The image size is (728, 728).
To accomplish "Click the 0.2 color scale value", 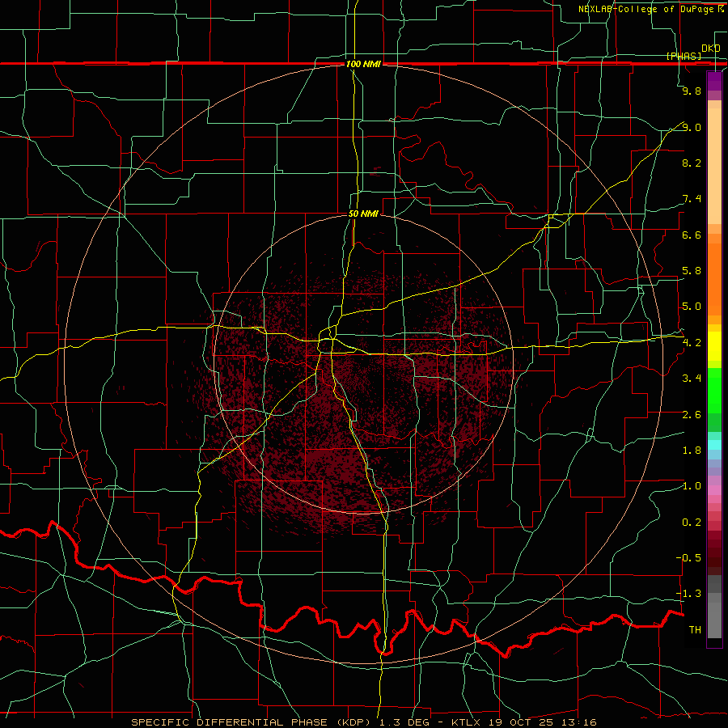I will (x=692, y=523).
